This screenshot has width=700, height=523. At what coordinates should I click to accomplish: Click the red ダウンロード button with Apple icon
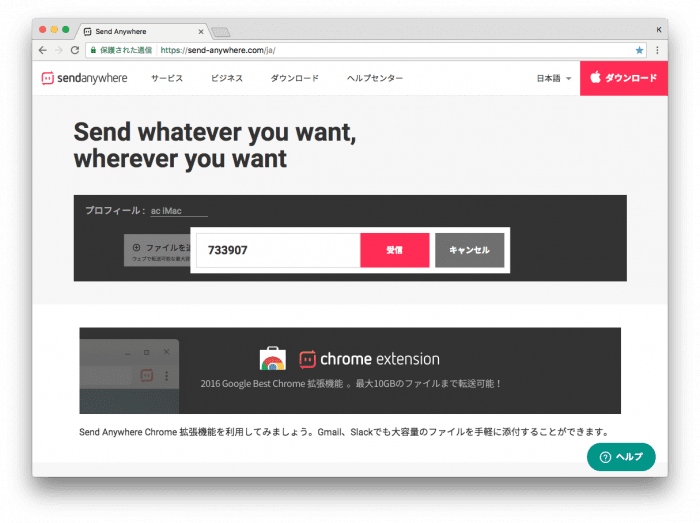[624, 78]
